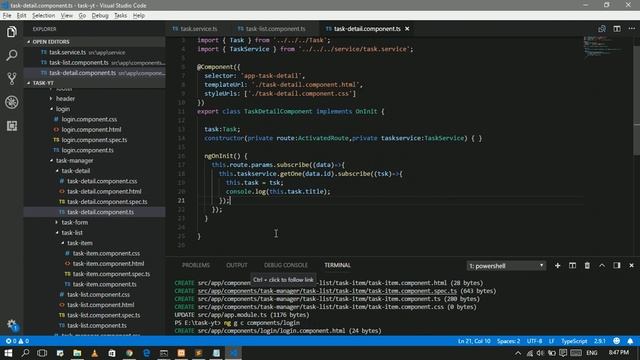Open login.component.html in the explorer
The height and width of the screenshot is (360, 640).
pos(91,129)
